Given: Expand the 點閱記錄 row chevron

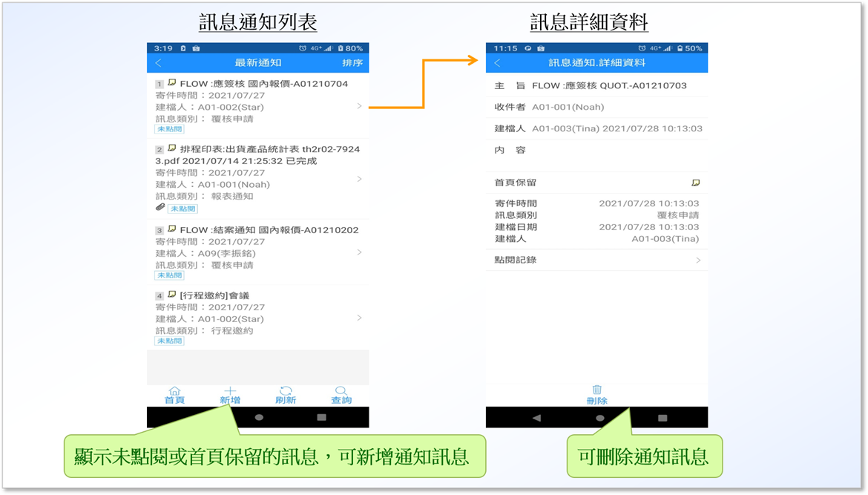Looking at the screenshot, I should (698, 260).
